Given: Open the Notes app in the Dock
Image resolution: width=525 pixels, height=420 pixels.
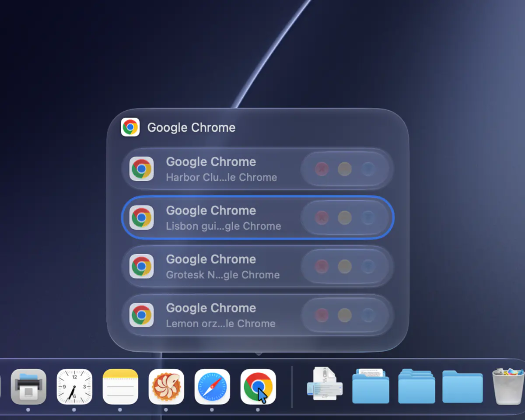Looking at the screenshot, I should pyautogui.click(x=120, y=387).
